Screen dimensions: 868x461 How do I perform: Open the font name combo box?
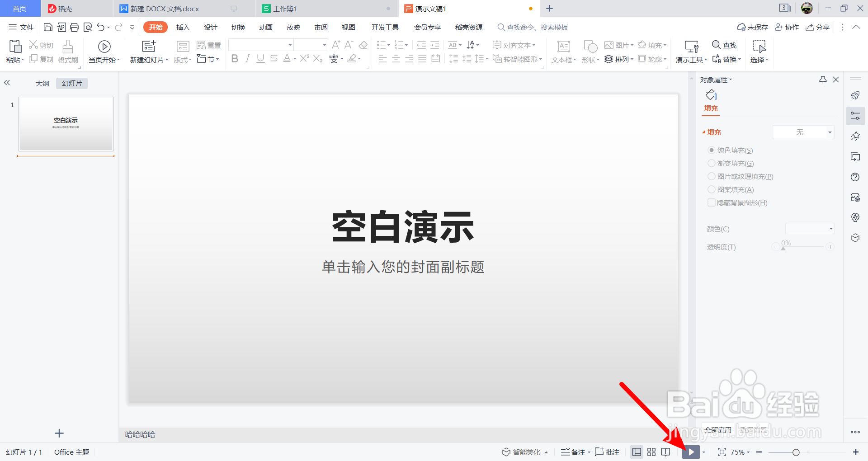click(x=261, y=45)
